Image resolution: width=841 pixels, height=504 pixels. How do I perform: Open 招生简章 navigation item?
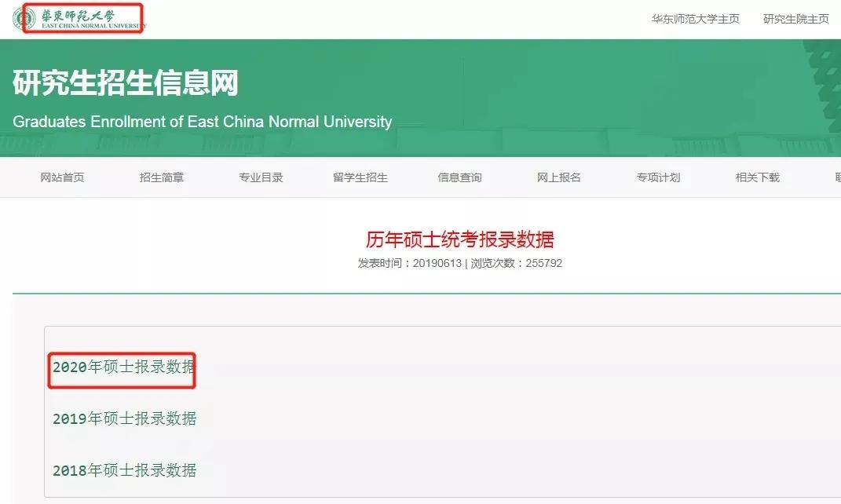point(162,177)
